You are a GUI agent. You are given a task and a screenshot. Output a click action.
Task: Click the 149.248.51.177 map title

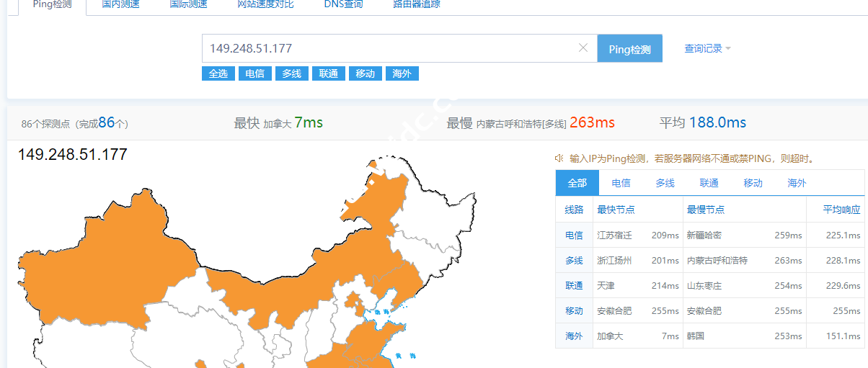[x=72, y=154]
